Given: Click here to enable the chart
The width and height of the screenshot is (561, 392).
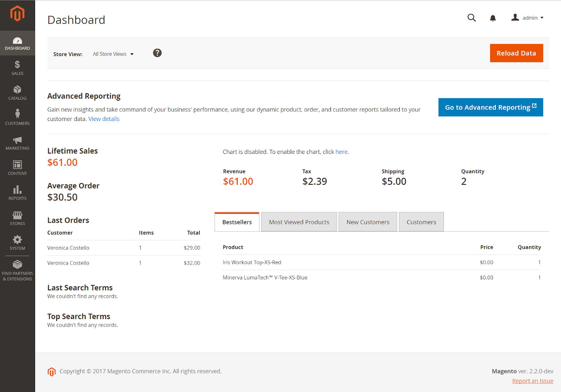Looking at the screenshot, I should tap(341, 151).
